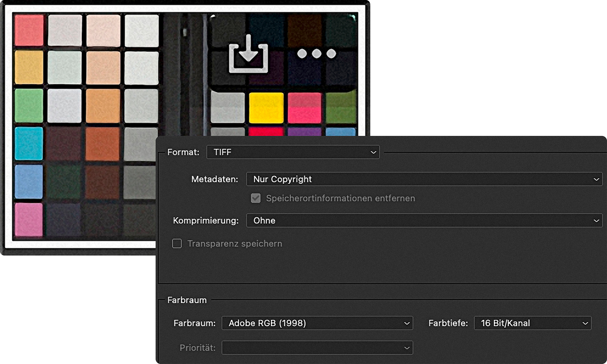Open the three-dots more options icon

coord(316,54)
